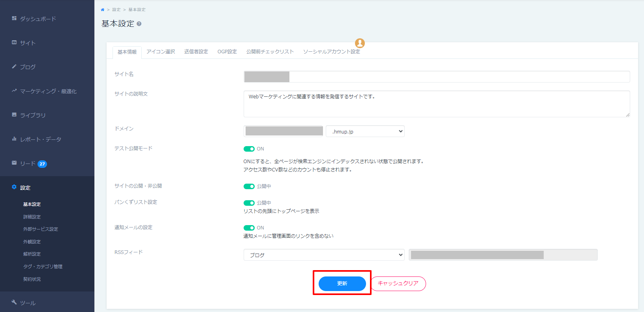Open ライブラリ menu item
644x312 pixels.
33,115
